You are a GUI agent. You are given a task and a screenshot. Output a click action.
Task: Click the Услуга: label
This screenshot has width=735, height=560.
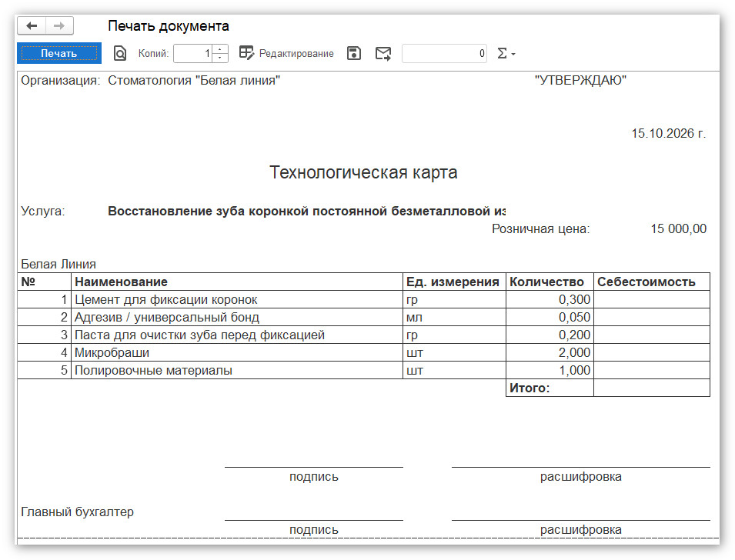[42, 212]
